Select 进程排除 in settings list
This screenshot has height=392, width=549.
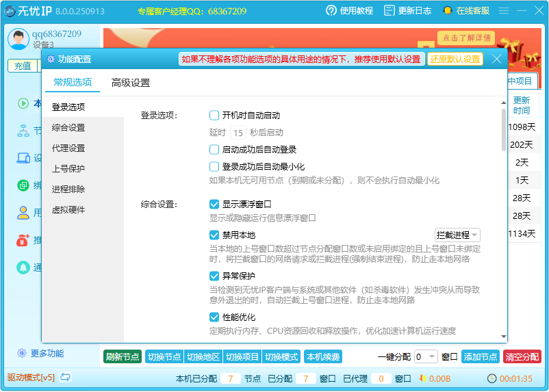83,190
